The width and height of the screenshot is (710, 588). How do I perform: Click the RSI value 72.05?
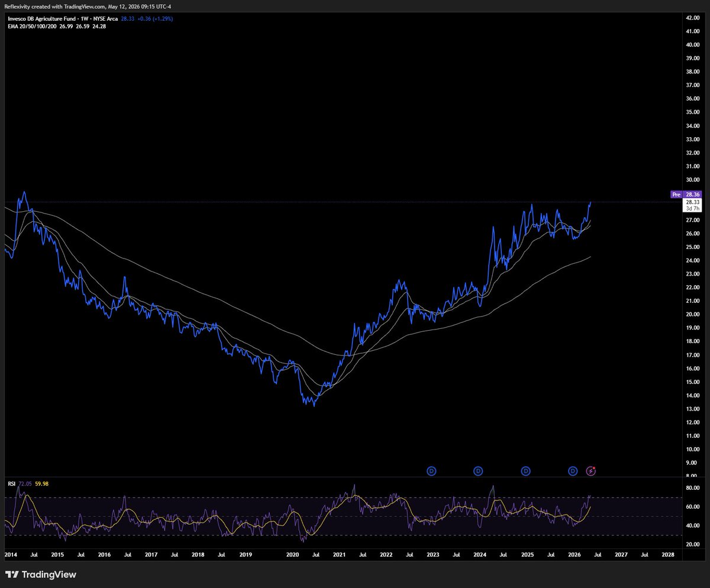coord(25,483)
